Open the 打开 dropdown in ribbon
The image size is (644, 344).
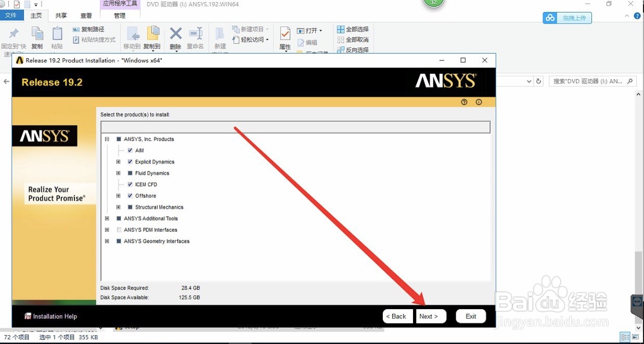click(x=310, y=31)
